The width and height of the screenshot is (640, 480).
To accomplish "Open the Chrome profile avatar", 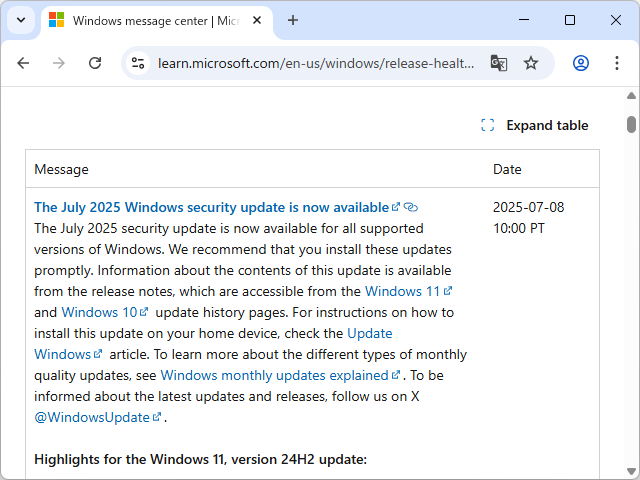I will (x=581, y=63).
